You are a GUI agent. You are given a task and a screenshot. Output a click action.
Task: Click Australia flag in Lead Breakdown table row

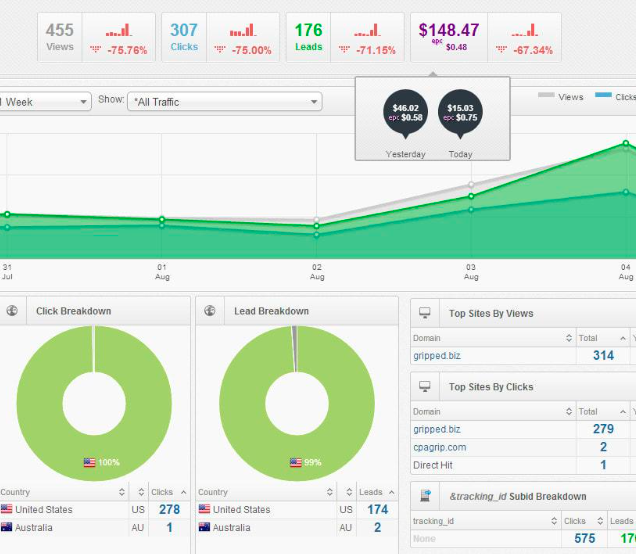204,527
